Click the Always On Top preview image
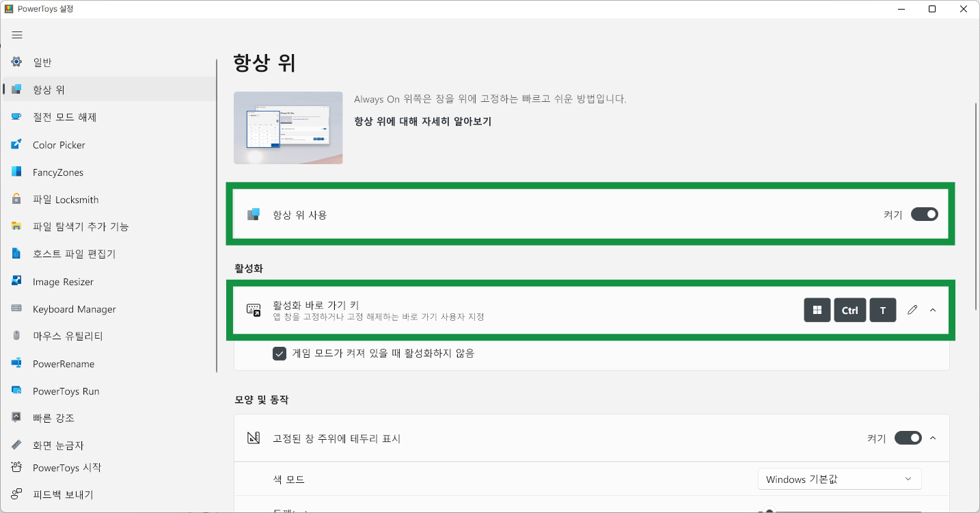The width and height of the screenshot is (980, 513). 288,128
